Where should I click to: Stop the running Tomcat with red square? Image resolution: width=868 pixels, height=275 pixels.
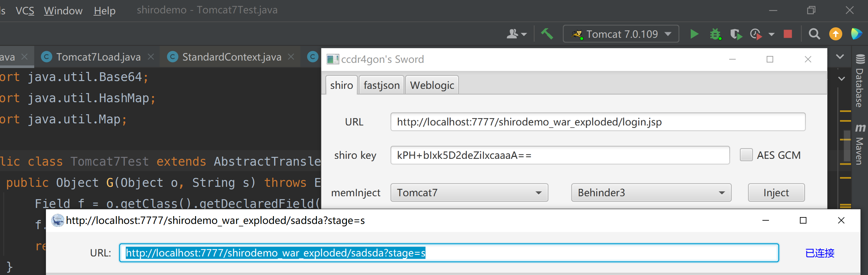click(x=788, y=34)
